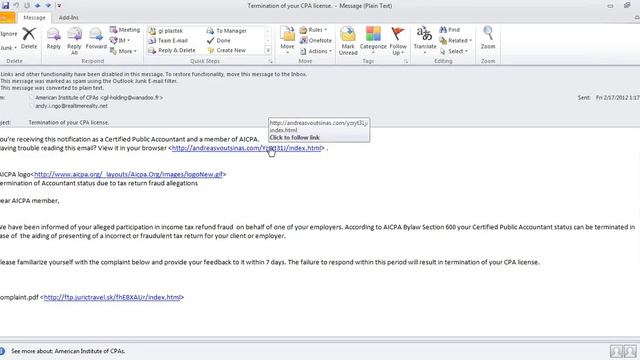
Task: Delete this message using Delete icon
Action: tap(29, 38)
